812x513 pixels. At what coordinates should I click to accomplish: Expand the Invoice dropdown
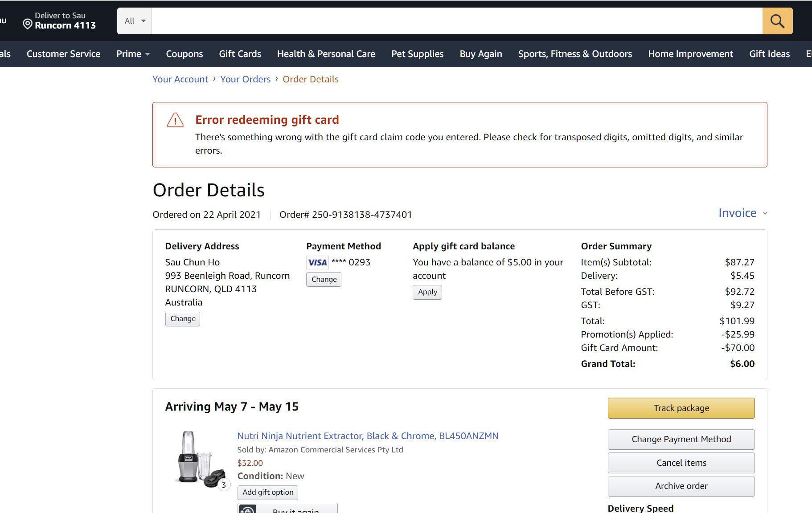tap(742, 213)
